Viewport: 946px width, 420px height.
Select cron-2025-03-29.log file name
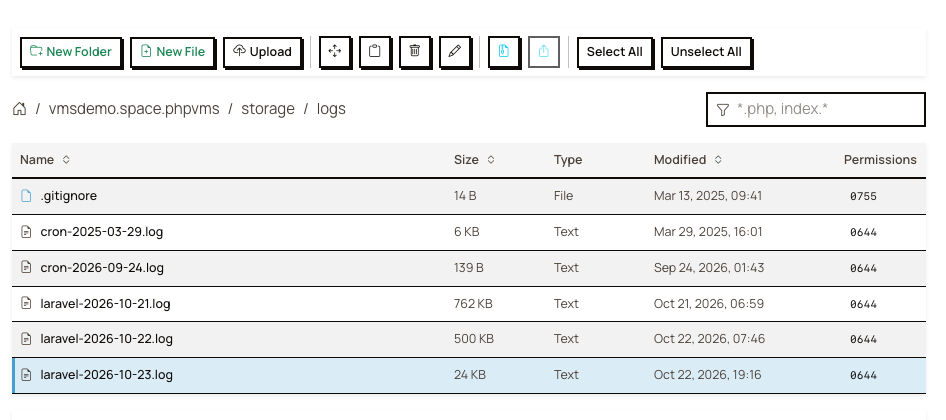click(x=101, y=232)
